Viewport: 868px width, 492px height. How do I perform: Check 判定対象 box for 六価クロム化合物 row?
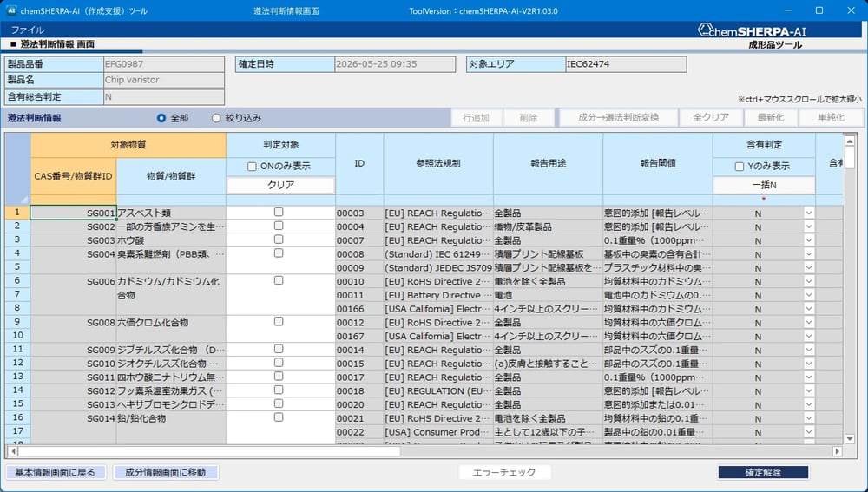[279, 322]
